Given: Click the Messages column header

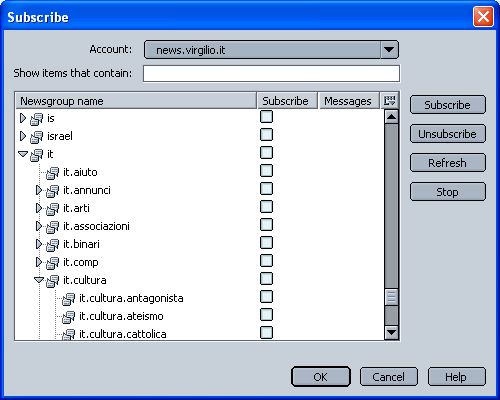Looking at the screenshot, I should click(348, 101).
